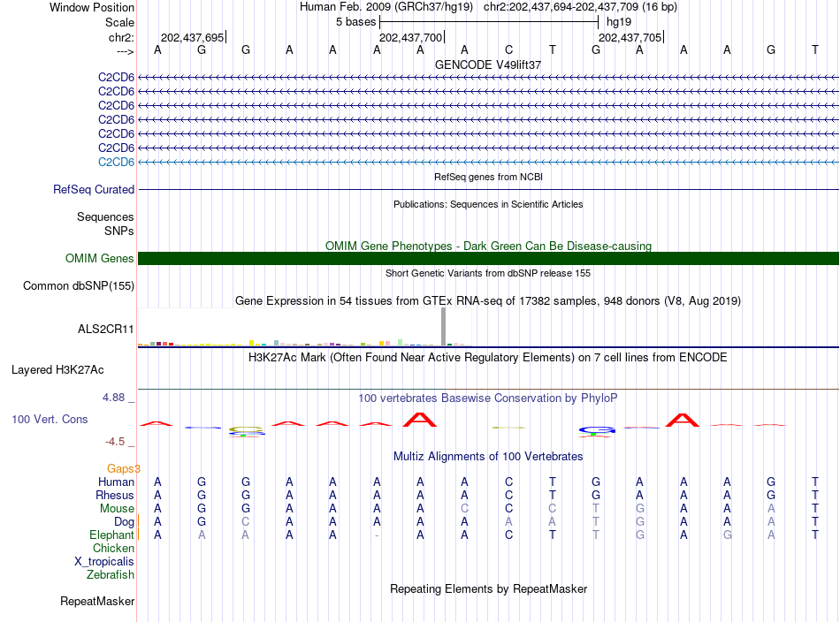Image resolution: width=840 pixels, height=622 pixels.
Task: Click the only C in the reference sequence row
Action: [509, 49]
